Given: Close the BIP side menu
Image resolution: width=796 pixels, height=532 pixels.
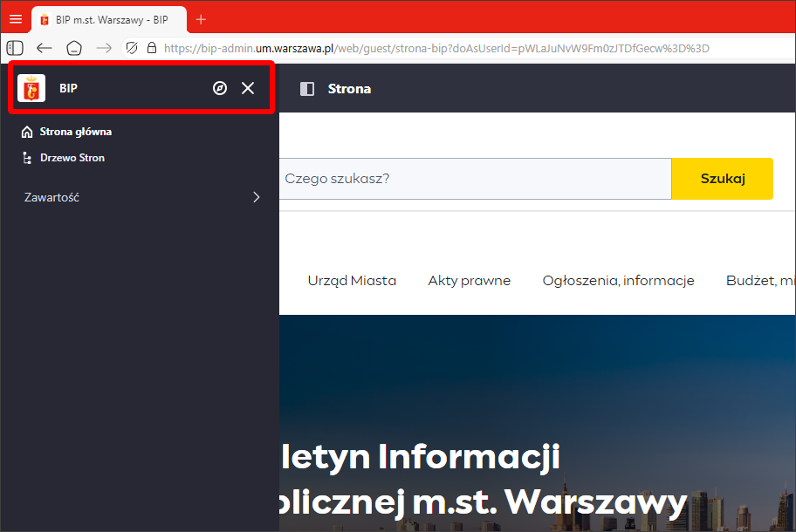Looking at the screenshot, I should tap(248, 88).
